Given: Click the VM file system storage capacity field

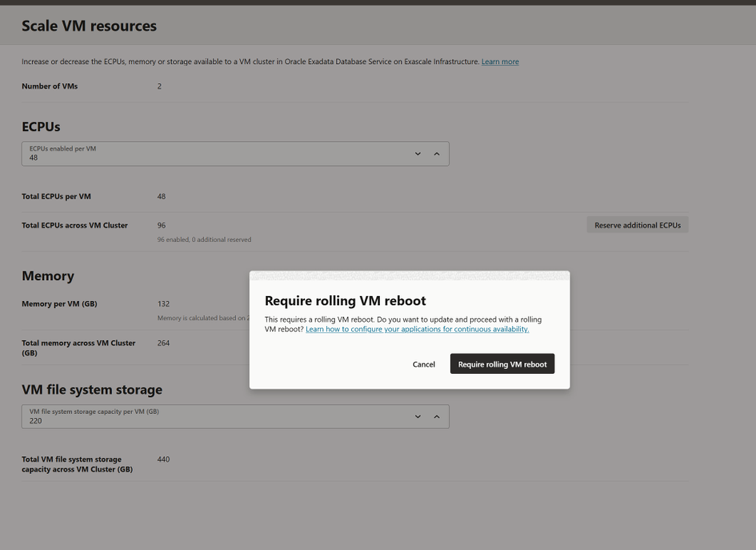Looking at the screenshot, I should pos(213,417).
